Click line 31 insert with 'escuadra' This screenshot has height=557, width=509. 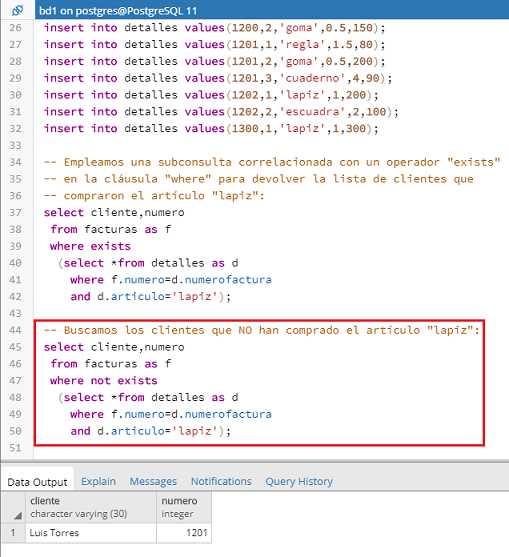click(x=221, y=112)
